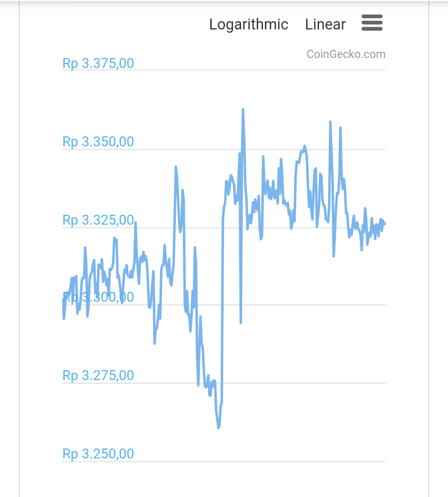
Task: Click the Rp 3.375,00 axis label
Action: [x=98, y=63]
